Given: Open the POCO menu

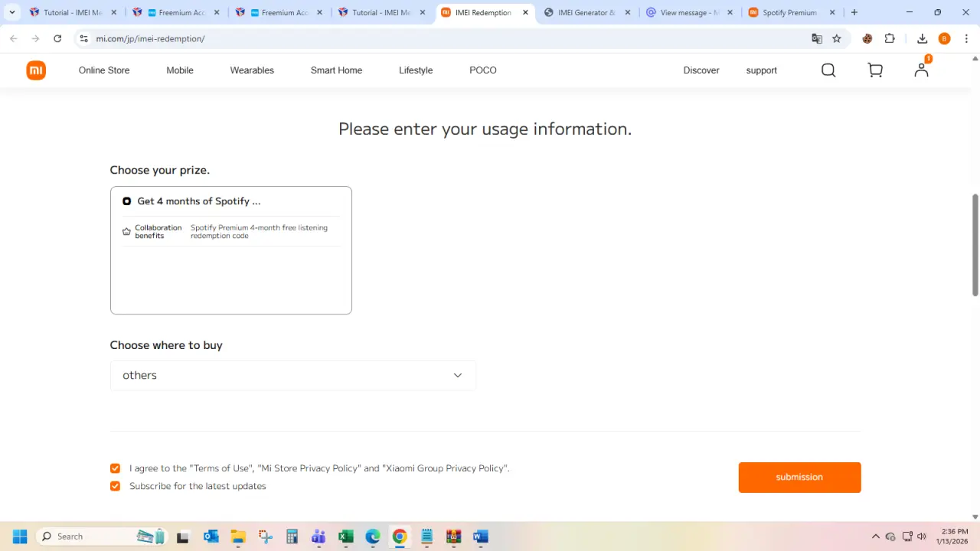Looking at the screenshot, I should tap(483, 70).
